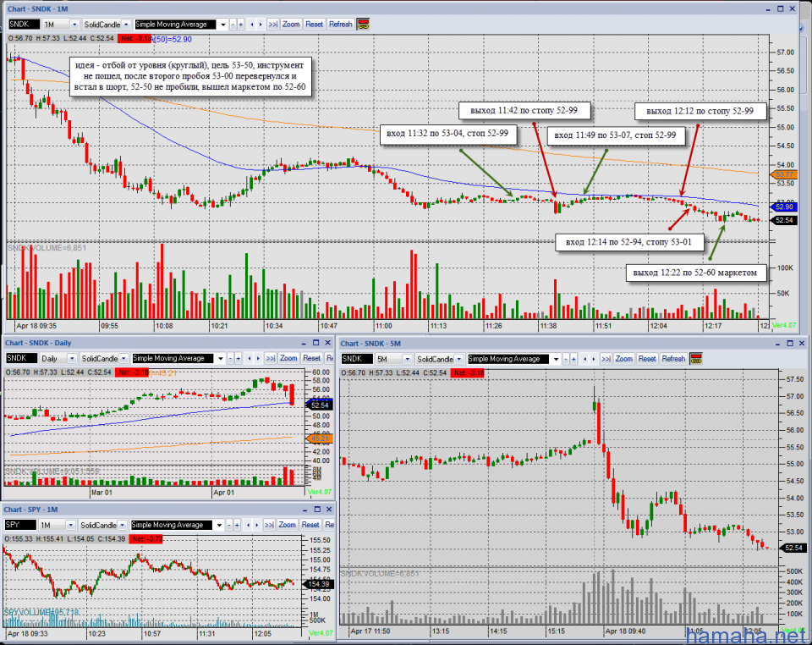Click Reset in the SPY 1M chart
The height and width of the screenshot is (645, 812).
310,526
